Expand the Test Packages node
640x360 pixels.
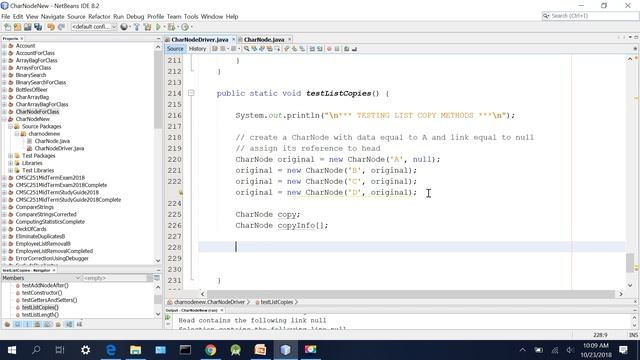coord(11,156)
